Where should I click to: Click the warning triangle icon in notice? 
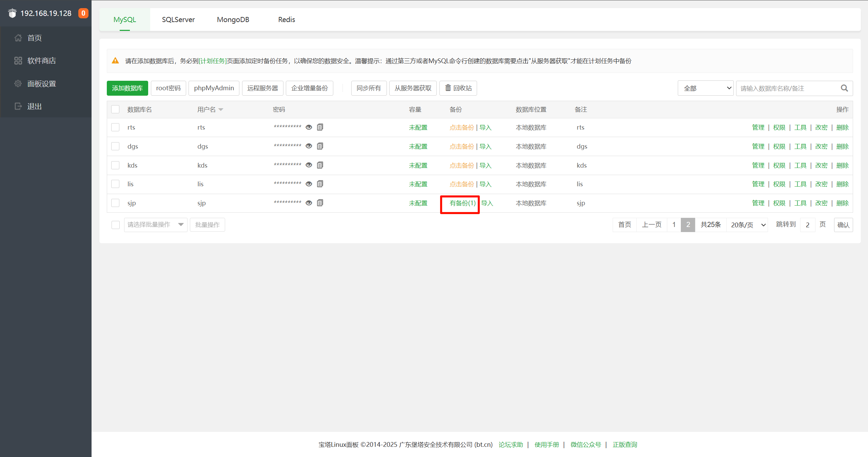[115, 61]
